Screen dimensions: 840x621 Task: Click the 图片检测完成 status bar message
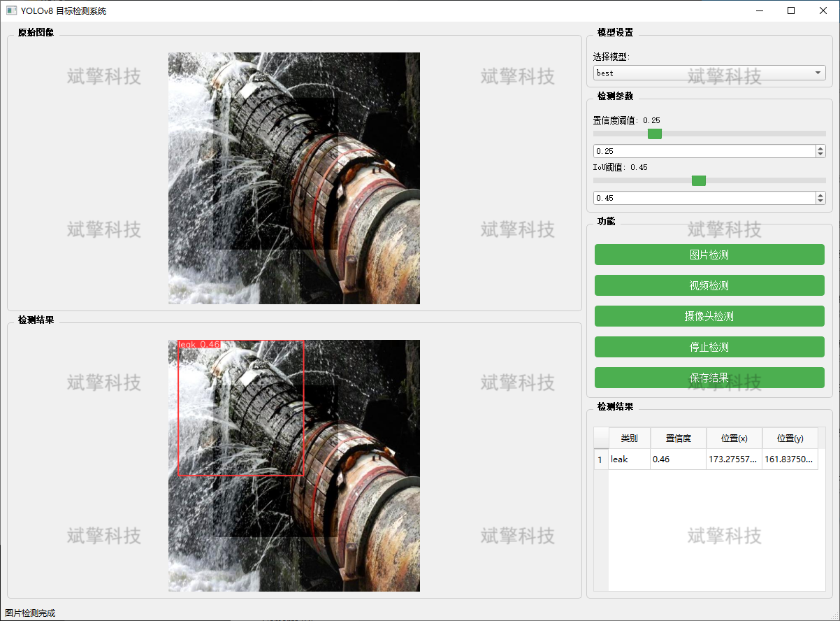(x=30, y=613)
